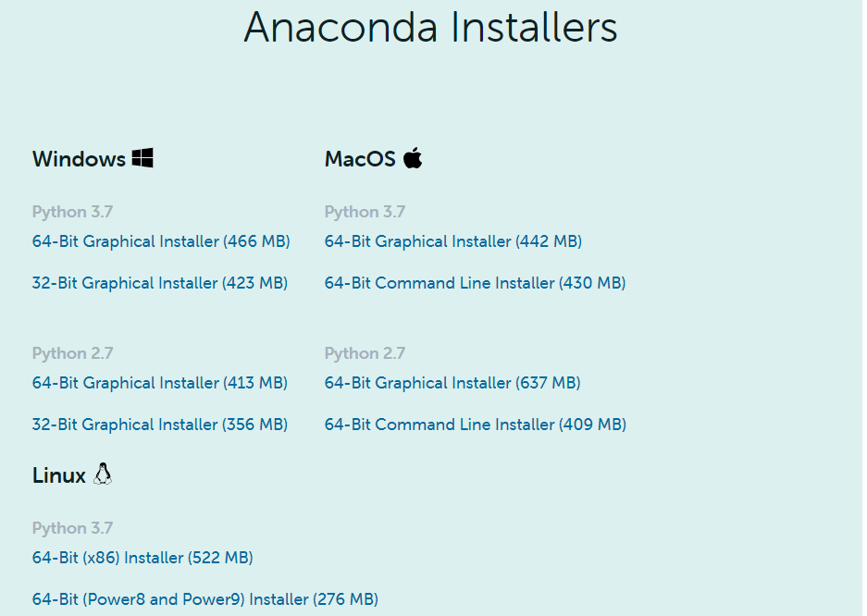
Task: Click Python 3.7 label under Linux
Action: point(72,528)
